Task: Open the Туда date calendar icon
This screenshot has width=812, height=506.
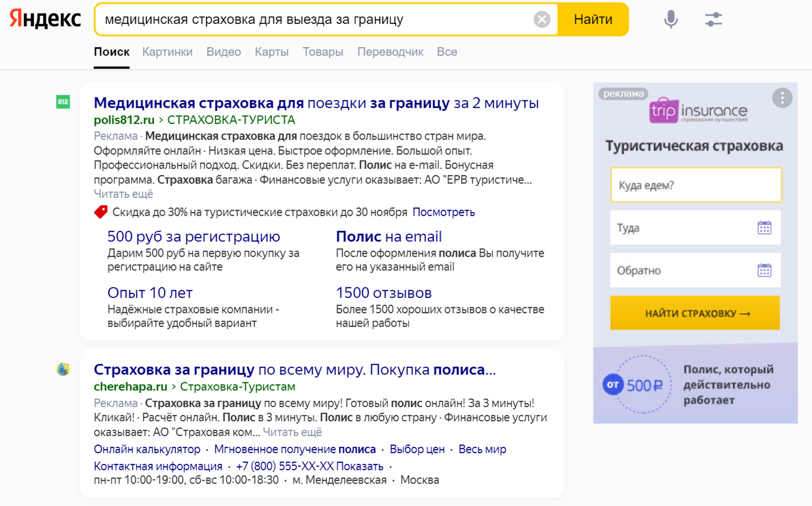Action: pyautogui.click(x=764, y=228)
